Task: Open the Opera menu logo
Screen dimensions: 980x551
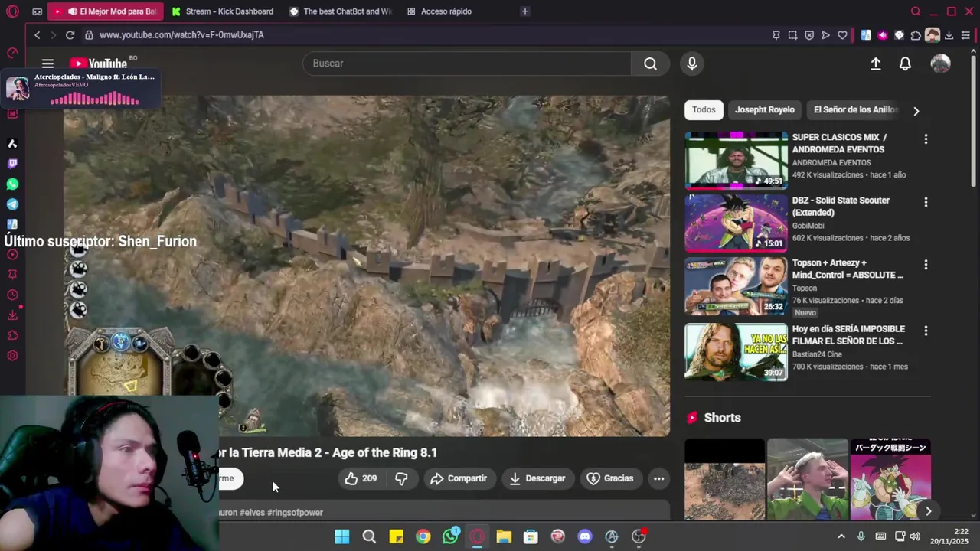Action: tap(12, 11)
